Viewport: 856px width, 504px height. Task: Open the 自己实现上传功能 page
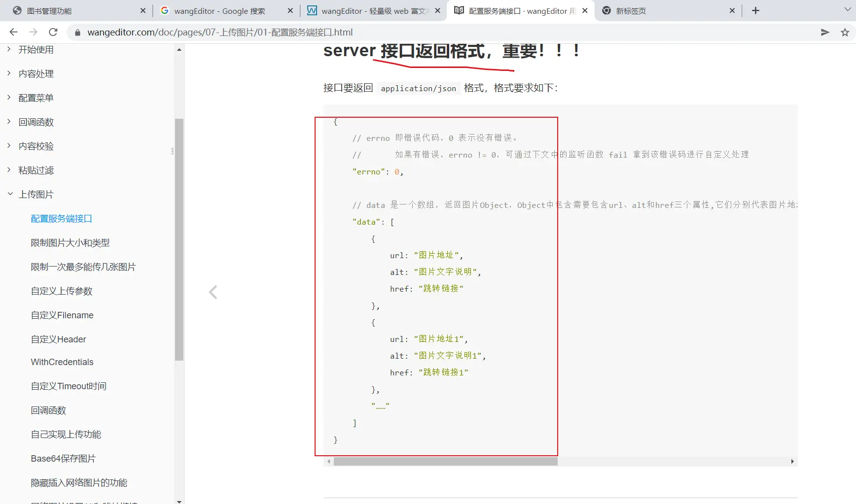[x=66, y=435]
